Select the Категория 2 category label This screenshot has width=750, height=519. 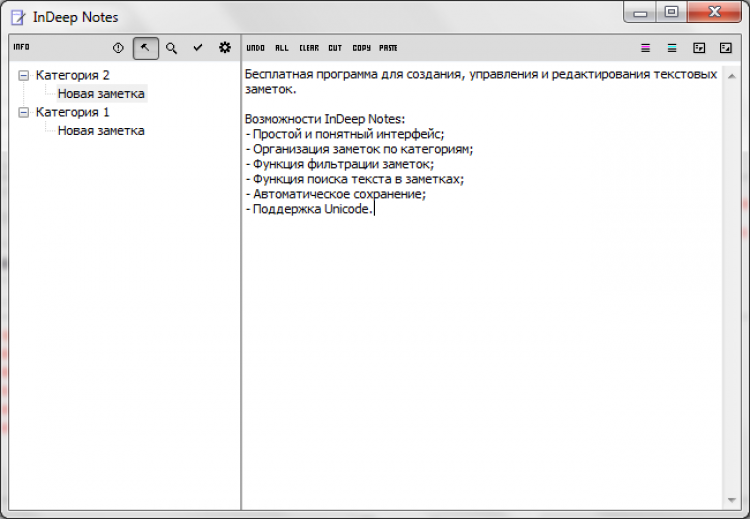pos(73,75)
